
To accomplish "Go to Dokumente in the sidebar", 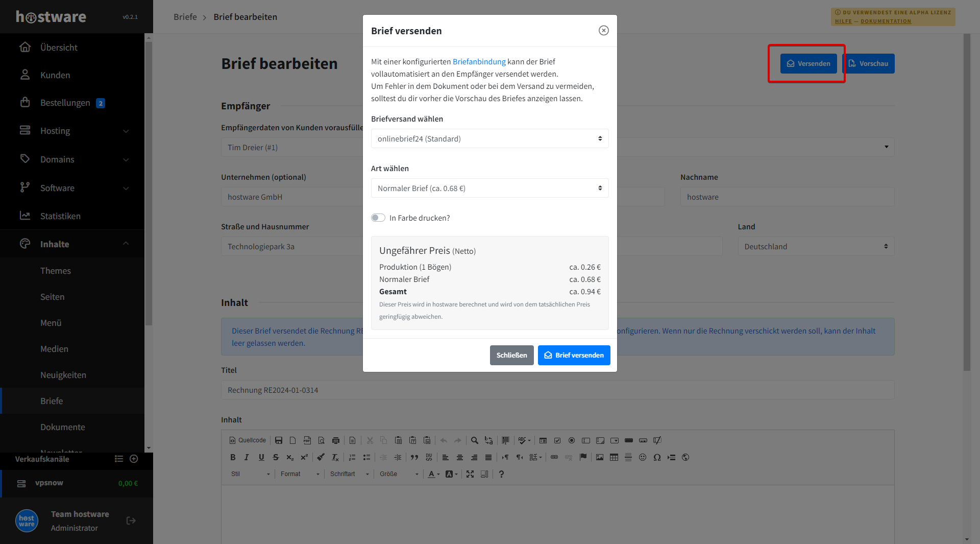I will pyautogui.click(x=63, y=427).
